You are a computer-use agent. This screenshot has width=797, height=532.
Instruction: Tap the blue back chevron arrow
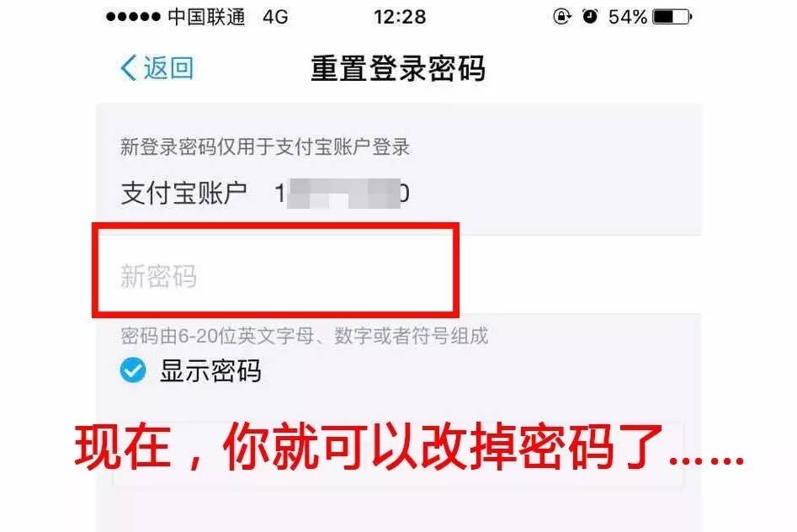[129, 67]
